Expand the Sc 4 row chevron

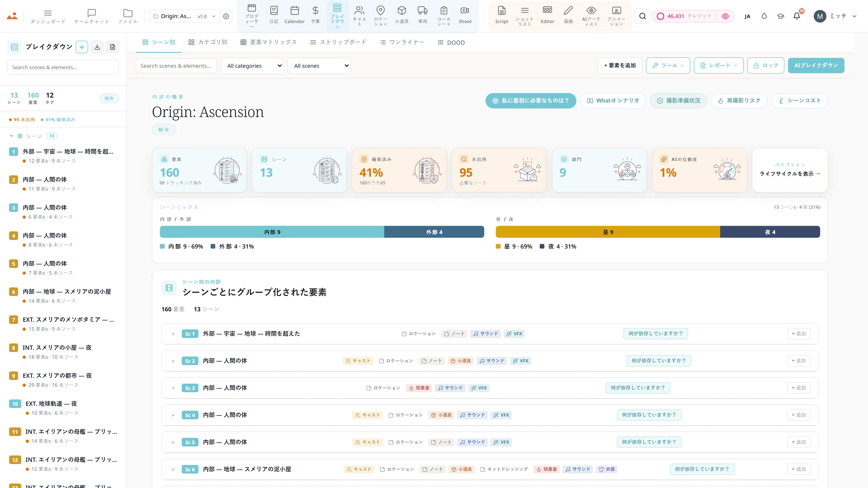point(173,415)
